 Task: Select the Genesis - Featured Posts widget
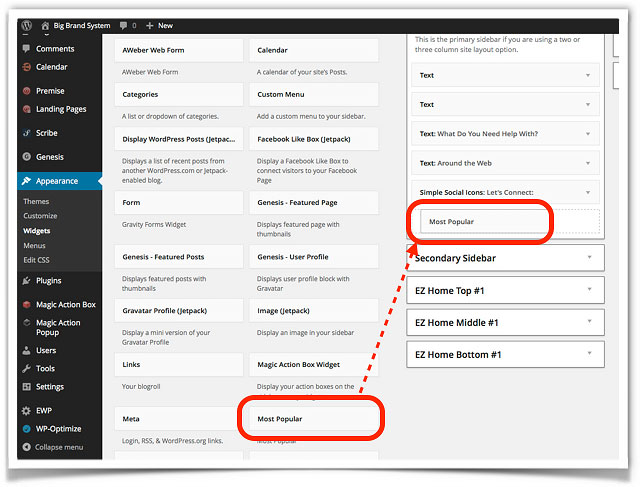pos(179,257)
